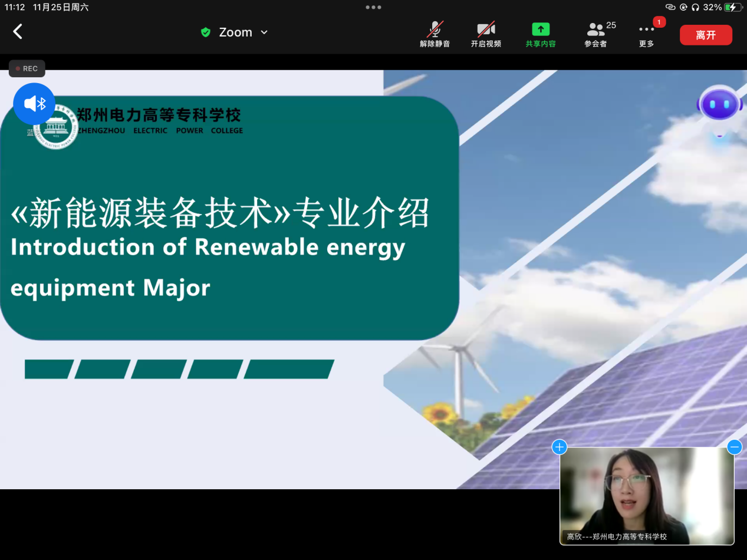
Task: Tap the battery indicator in status bar
Action: click(x=733, y=7)
